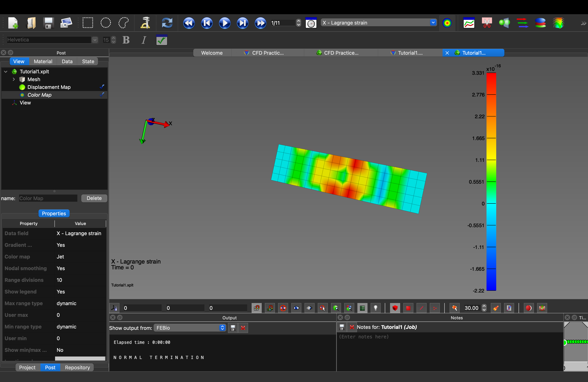The image size is (588, 382).
Task: Click the light bulb lighting icon
Action: [375, 308]
